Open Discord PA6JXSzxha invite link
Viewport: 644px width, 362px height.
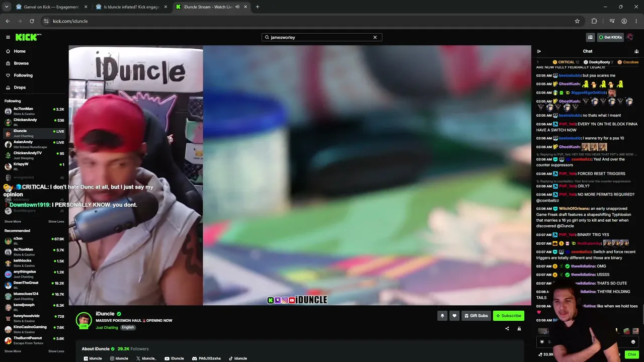206,358
